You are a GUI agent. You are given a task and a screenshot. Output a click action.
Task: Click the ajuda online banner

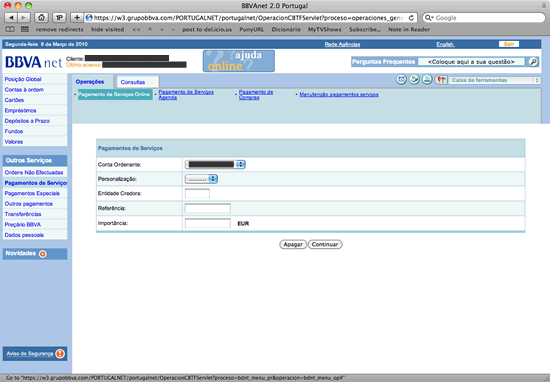click(239, 61)
